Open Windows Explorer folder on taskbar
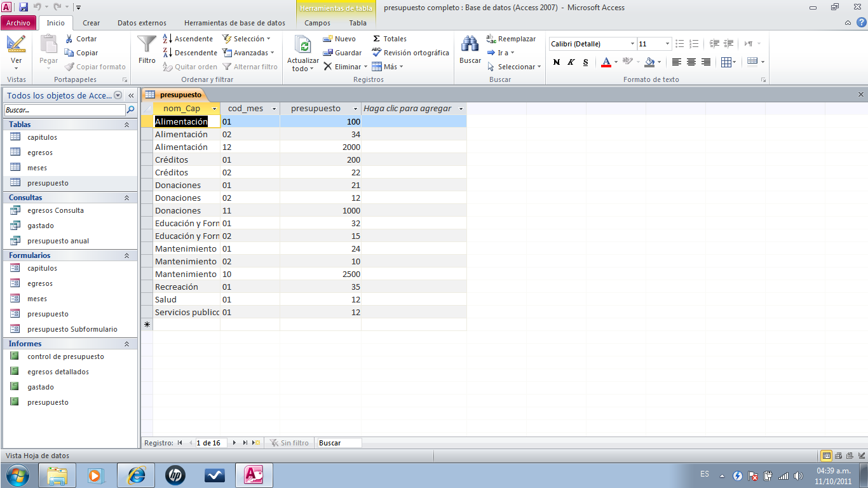The image size is (868, 488). pyautogui.click(x=57, y=475)
